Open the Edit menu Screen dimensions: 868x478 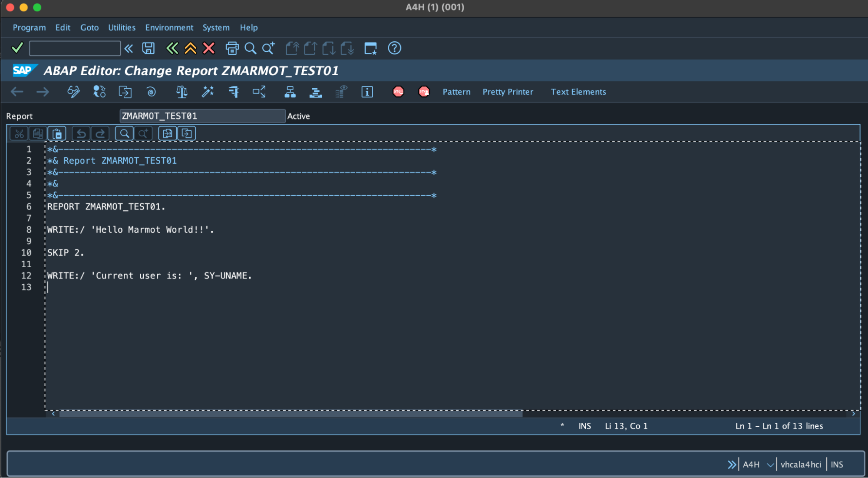coord(63,27)
